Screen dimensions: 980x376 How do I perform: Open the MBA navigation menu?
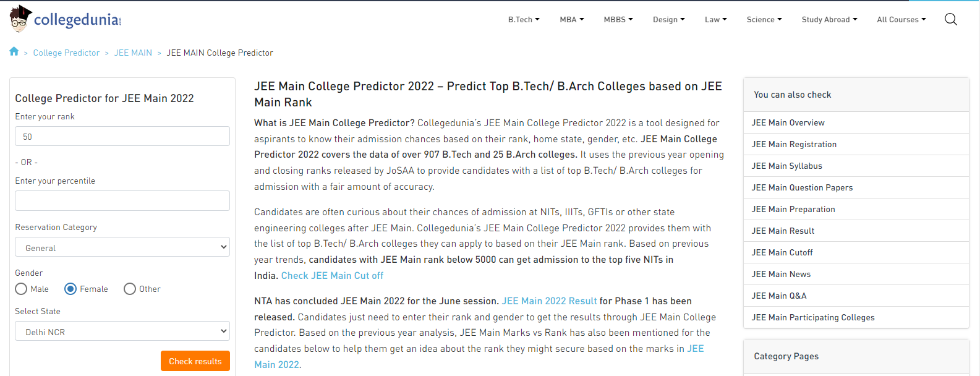pos(572,20)
